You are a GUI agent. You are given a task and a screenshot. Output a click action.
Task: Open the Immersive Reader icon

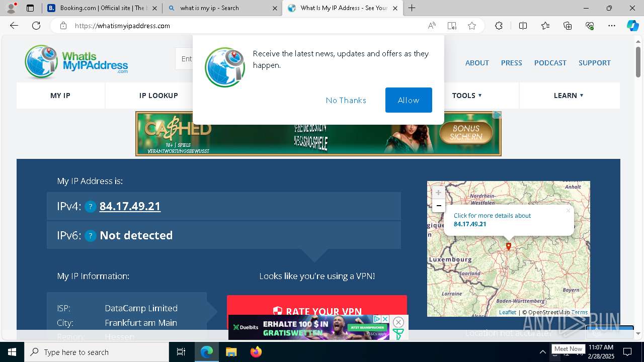452,26
